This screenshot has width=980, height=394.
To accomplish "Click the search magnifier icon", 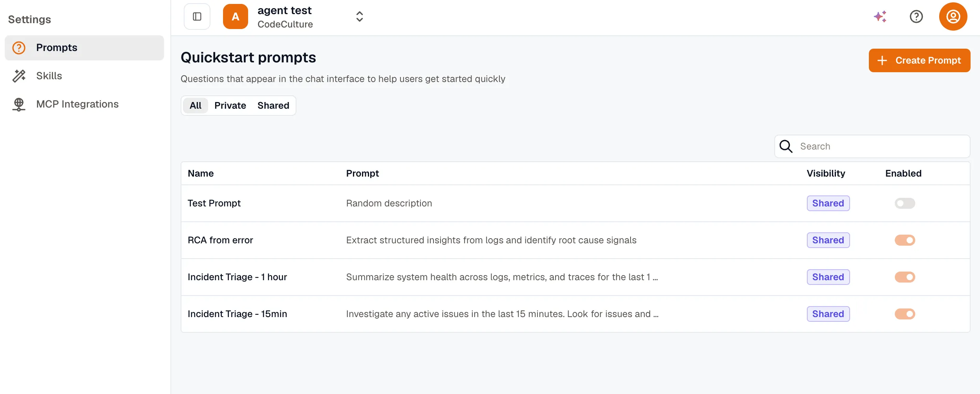I will click(x=786, y=146).
